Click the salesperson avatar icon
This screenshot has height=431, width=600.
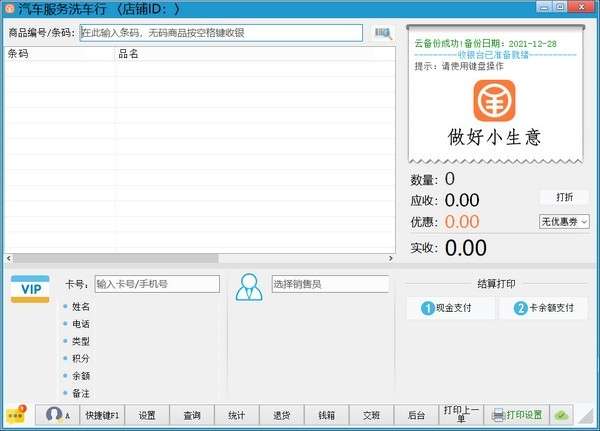[249, 287]
